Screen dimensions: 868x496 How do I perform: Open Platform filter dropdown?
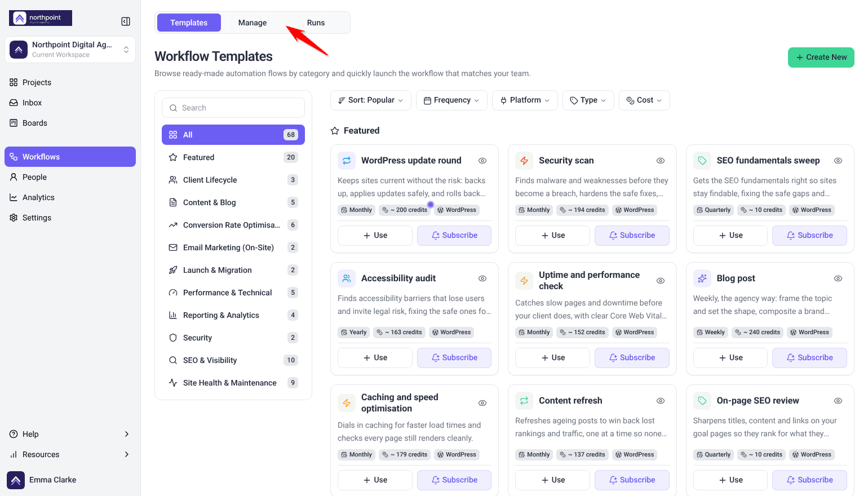(x=525, y=100)
